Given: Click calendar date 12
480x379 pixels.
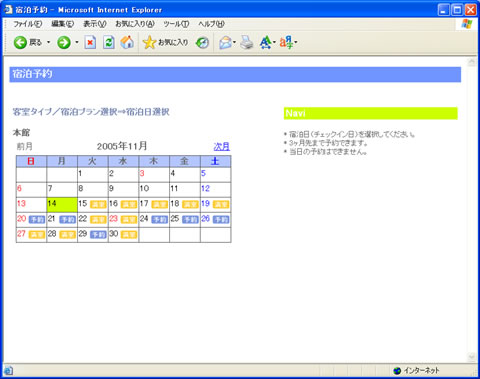Looking at the screenshot, I should (x=205, y=189).
